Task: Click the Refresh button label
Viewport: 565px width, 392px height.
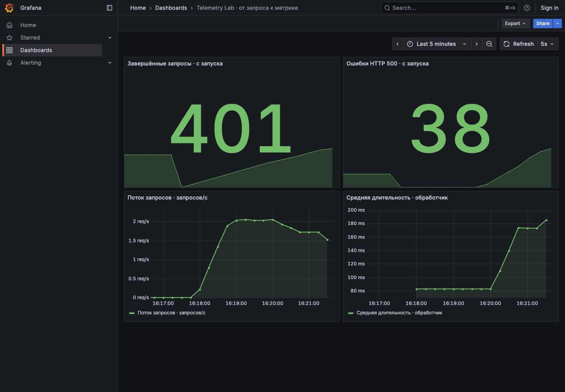Action: point(523,44)
